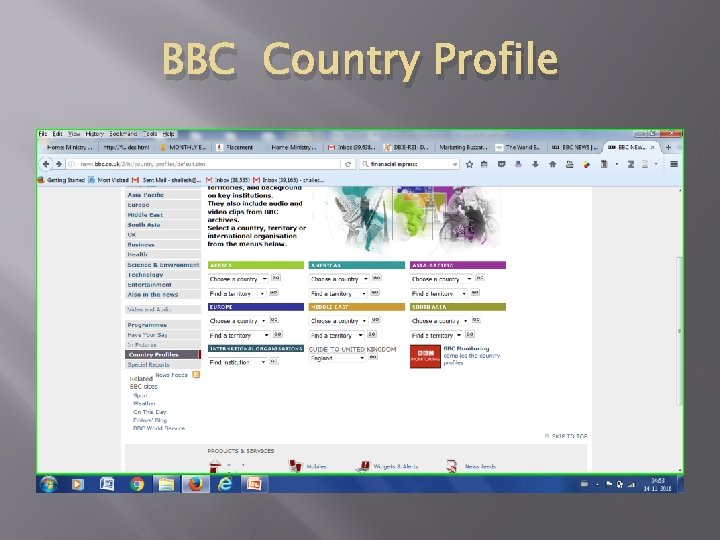Go back with the browser back arrow
720x540 pixels.
pos(46,164)
